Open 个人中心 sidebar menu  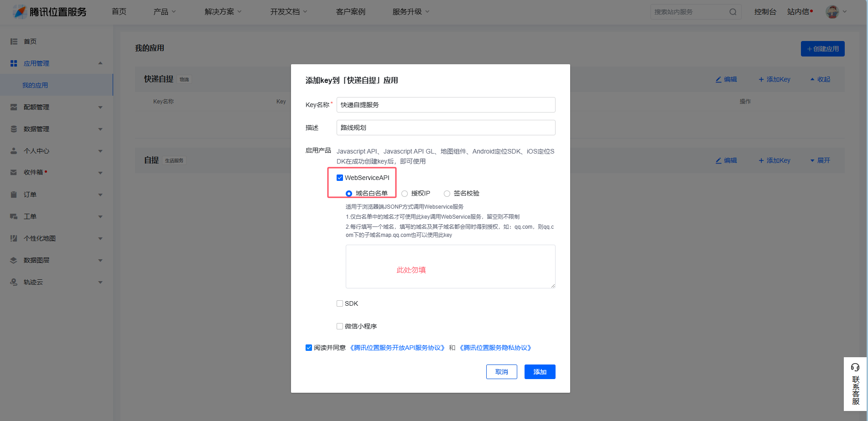click(56, 151)
